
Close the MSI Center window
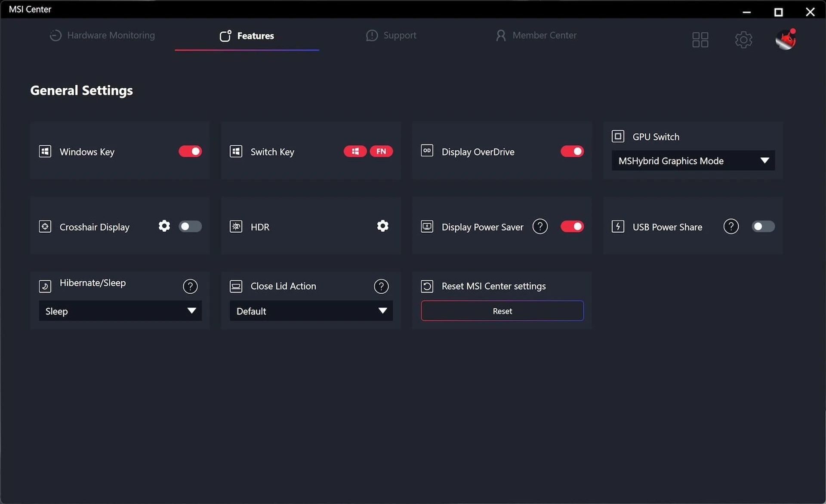click(x=810, y=12)
